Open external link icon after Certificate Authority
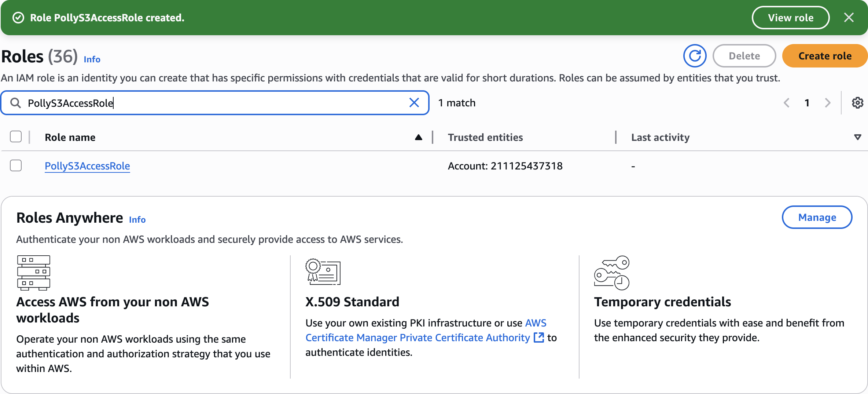The width and height of the screenshot is (868, 394). click(539, 338)
